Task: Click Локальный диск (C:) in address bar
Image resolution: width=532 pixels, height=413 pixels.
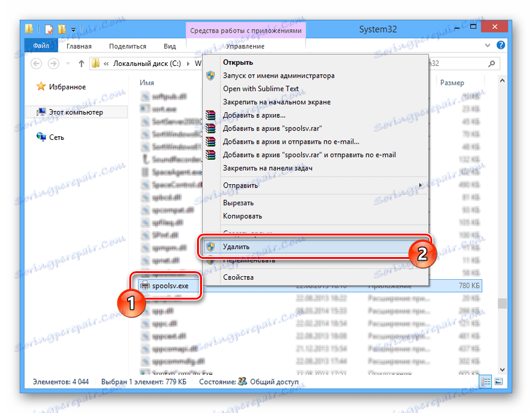Action: point(147,63)
